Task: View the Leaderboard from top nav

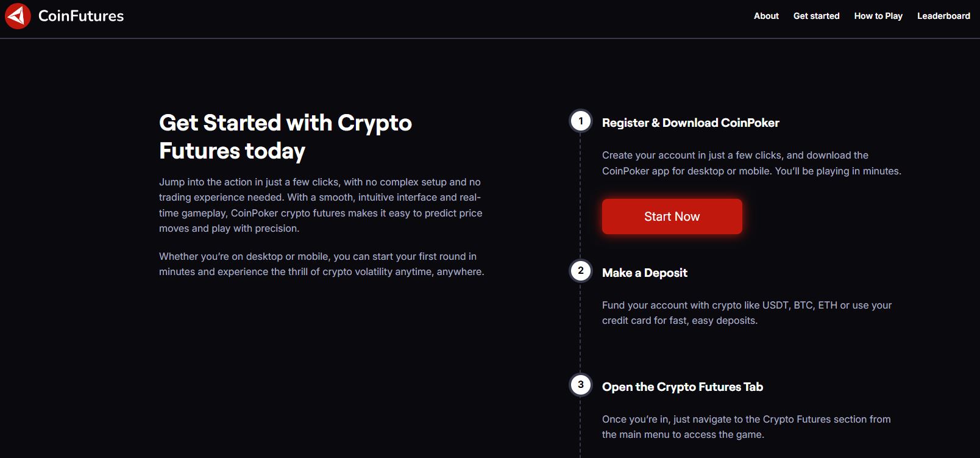Action: [943, 16]
